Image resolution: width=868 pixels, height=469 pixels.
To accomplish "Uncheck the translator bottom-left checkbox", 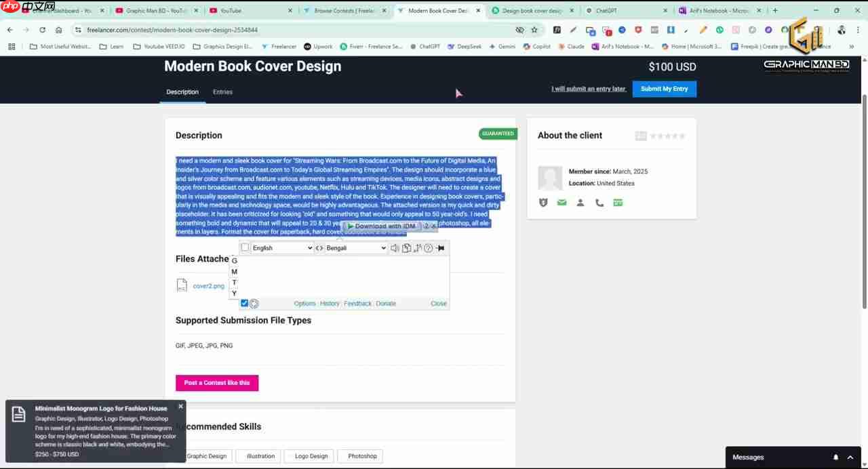I will [x=245, y=303].
